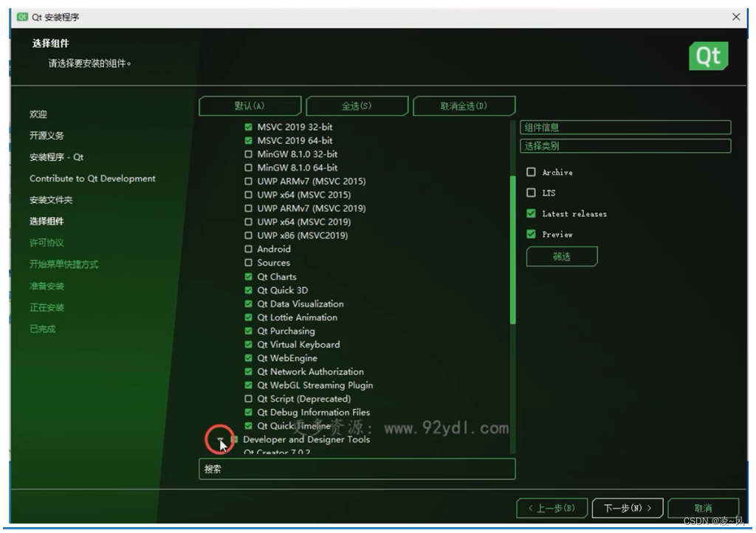Check UWP x64 (MSVC 2015) component
Viewport: 756px width, 533px height.
point(248,195)
